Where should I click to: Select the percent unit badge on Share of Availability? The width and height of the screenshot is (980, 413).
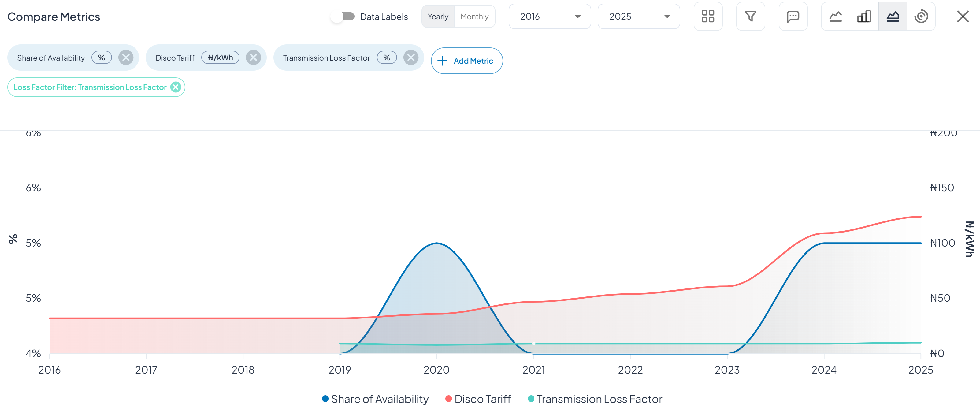pyautogui.click(x=102, y=58)
